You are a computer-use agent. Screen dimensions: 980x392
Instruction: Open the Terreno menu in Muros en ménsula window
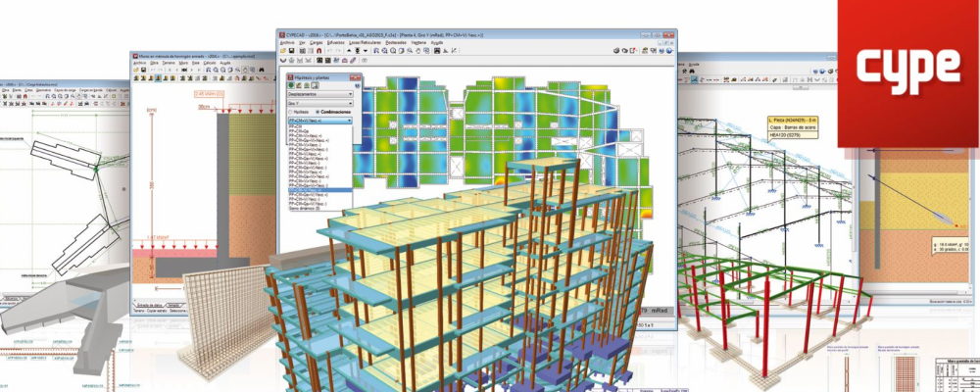pos(169,63)
